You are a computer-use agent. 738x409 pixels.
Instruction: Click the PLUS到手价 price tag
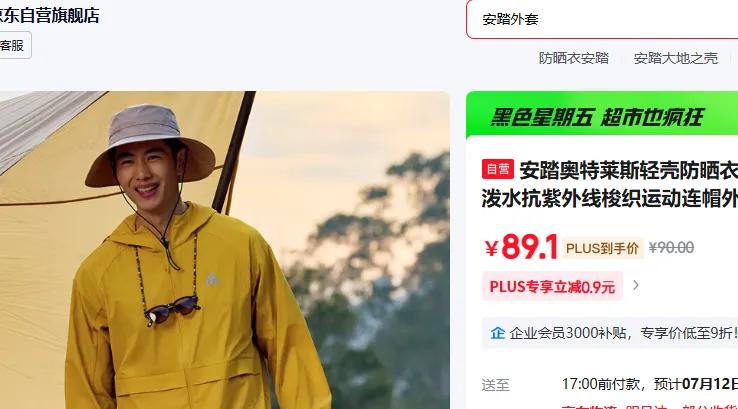602,248
